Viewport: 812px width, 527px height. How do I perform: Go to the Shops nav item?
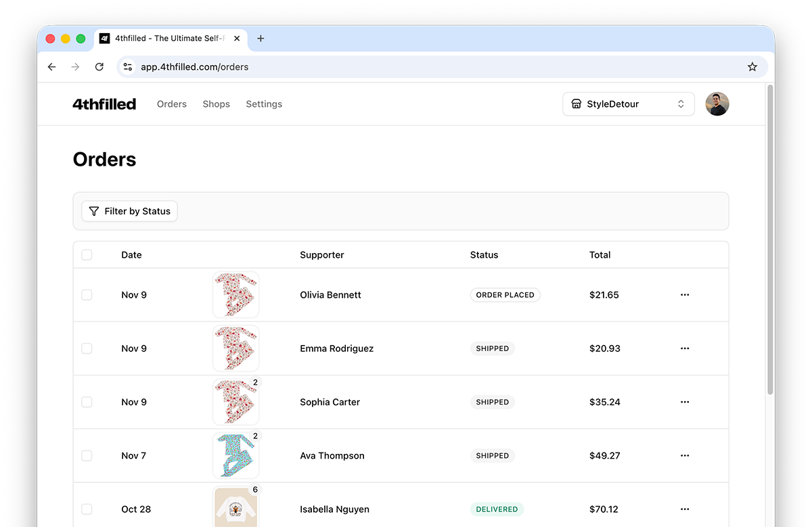[216, 104]
